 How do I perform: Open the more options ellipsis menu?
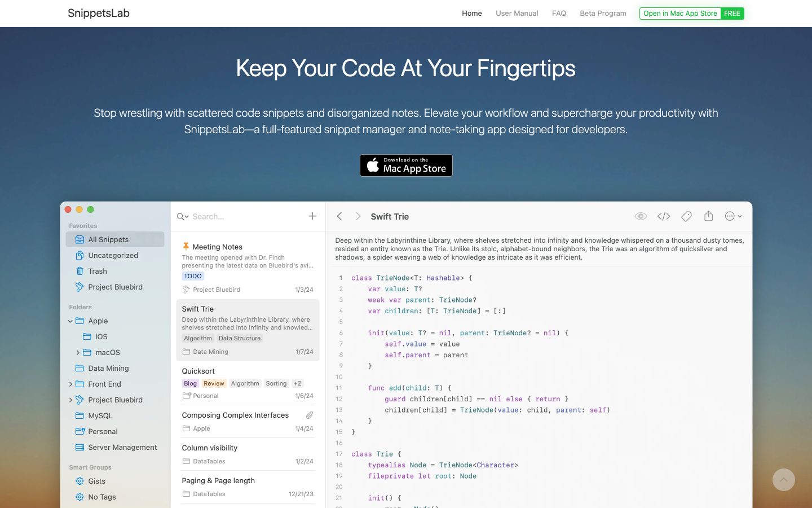733,216
